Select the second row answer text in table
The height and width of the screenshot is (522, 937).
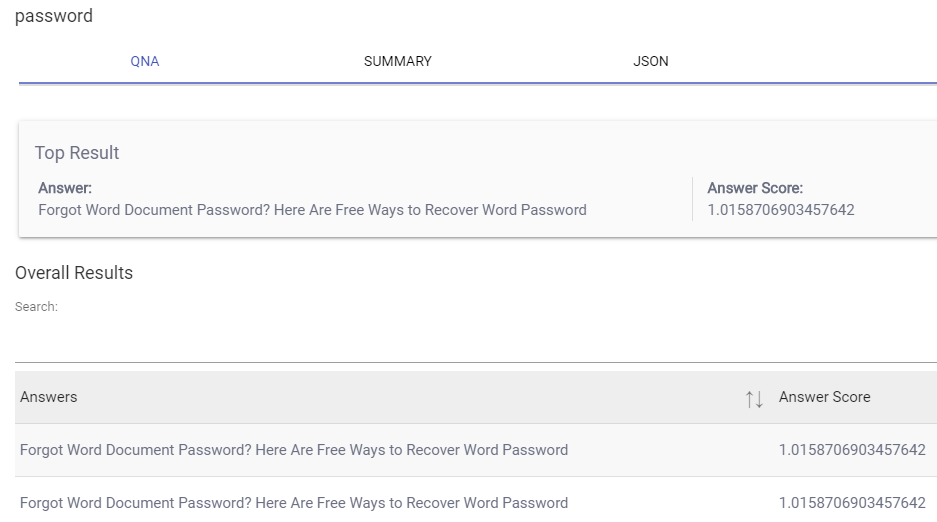click(x=294, y=503)
